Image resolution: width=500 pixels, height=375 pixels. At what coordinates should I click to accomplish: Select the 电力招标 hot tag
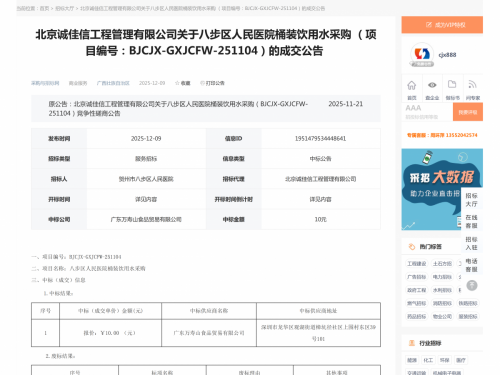tap(442, 277)
